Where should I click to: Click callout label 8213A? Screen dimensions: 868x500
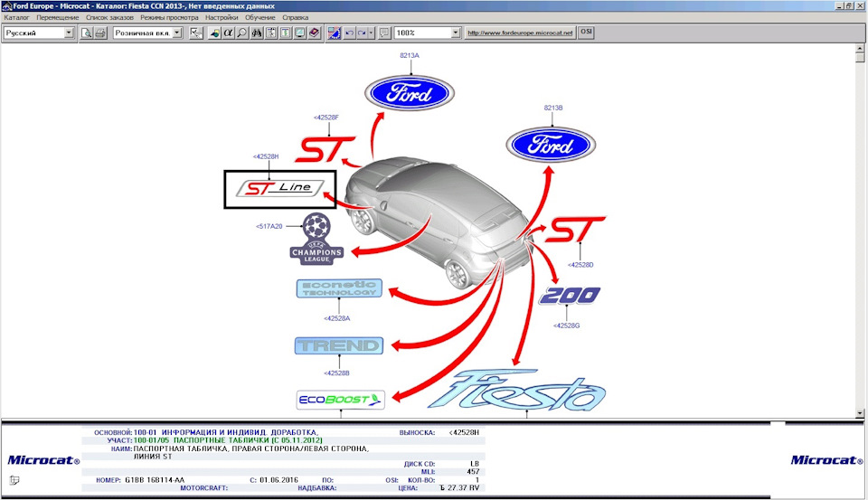[410, 55]
